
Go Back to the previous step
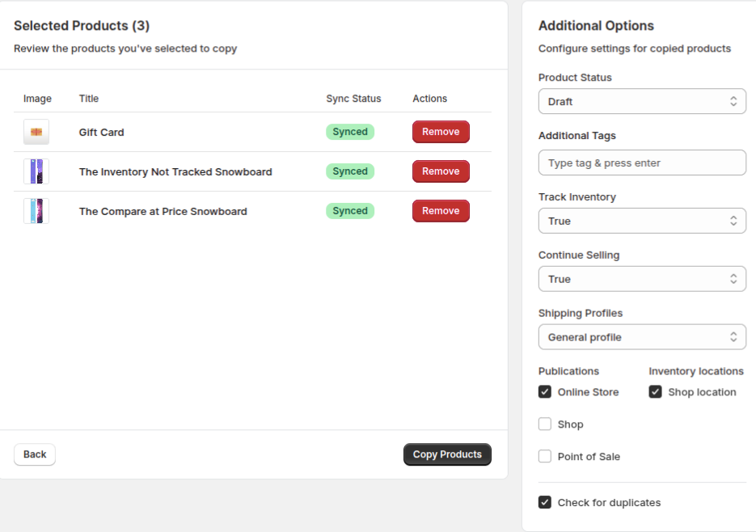coord(35,454)
